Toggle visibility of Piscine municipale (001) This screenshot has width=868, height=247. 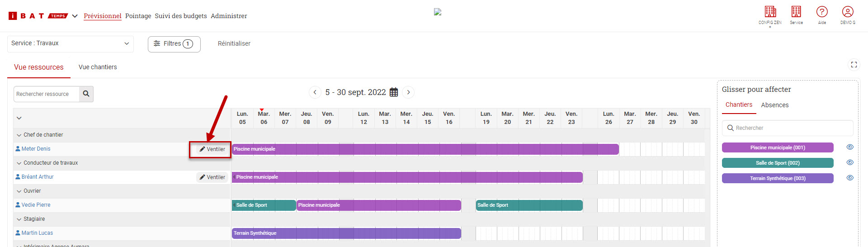pos(850,147)
